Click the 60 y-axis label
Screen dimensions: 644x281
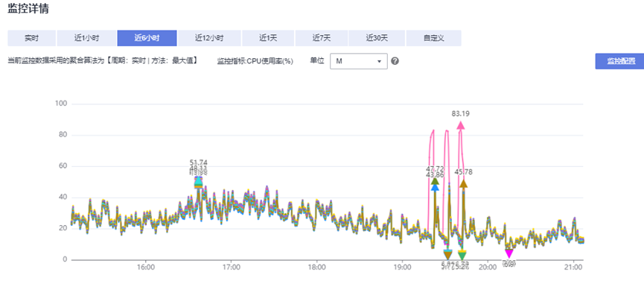63,166
